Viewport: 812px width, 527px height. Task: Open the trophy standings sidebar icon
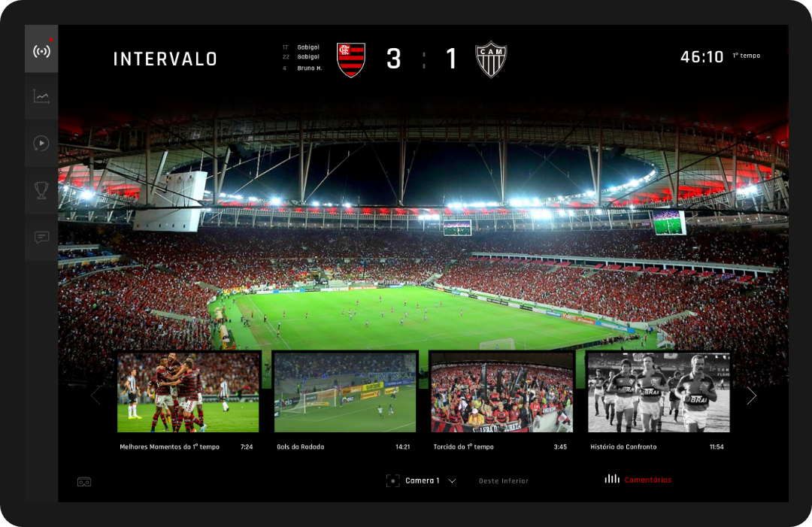click(x=41, y=190)
